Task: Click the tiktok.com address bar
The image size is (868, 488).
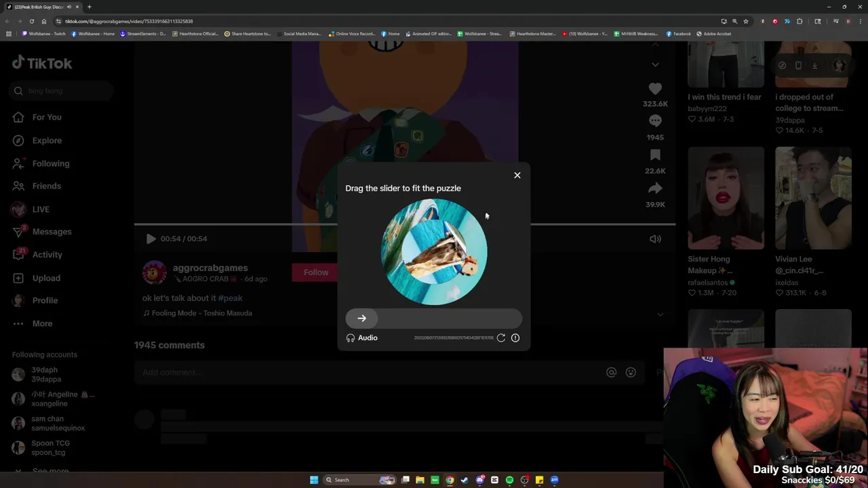Action: [387, 21]
